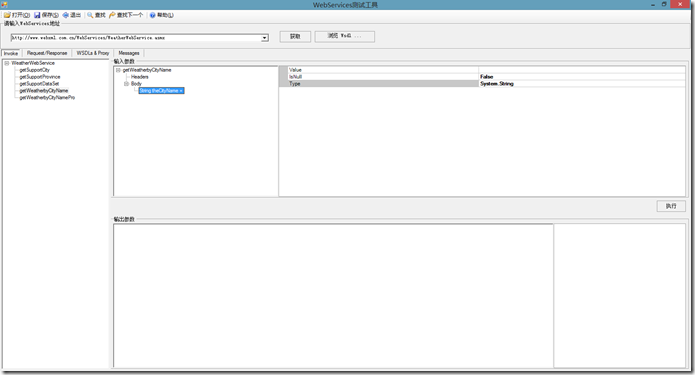This screenshot has height=375, width=695.
Task: Select the String theCityName parameter node
Action: 161,91
